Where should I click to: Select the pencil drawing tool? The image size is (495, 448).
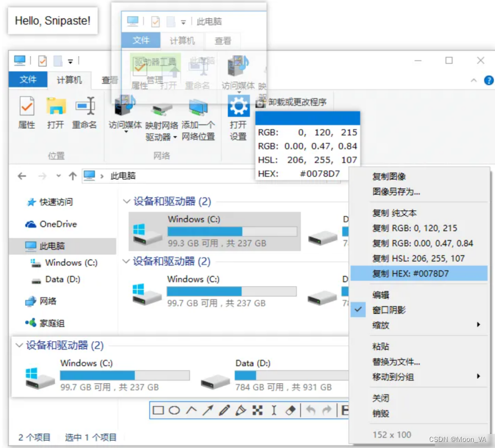coord(224,410)
